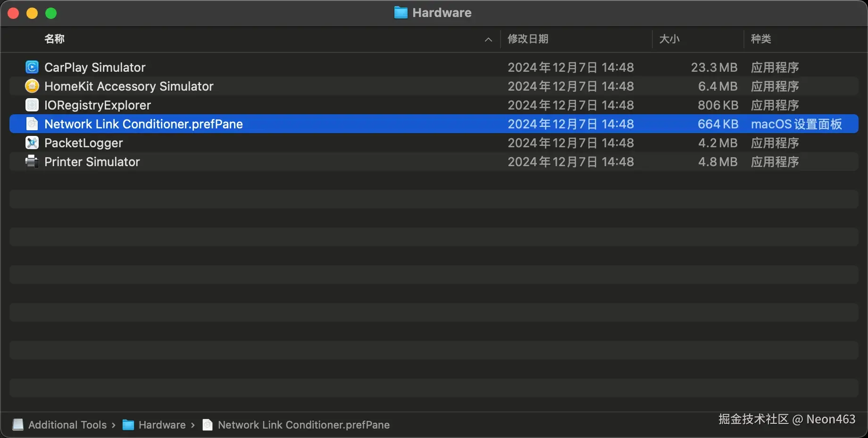Click prefPane file icon in path bar

[208, 425]
